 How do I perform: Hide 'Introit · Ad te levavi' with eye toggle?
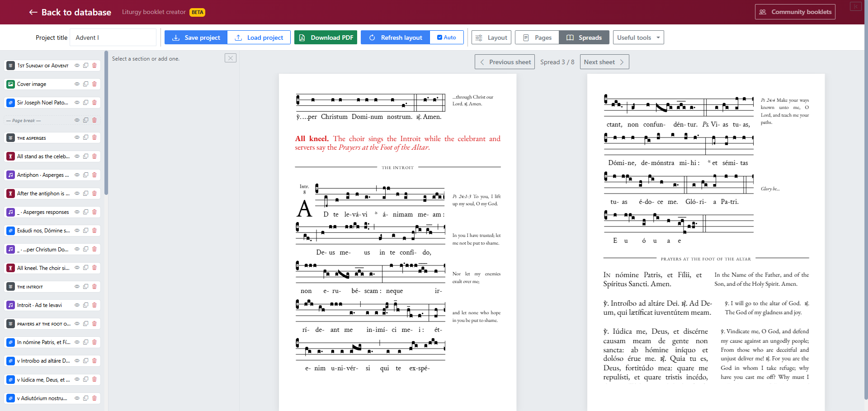coord(77,305)
